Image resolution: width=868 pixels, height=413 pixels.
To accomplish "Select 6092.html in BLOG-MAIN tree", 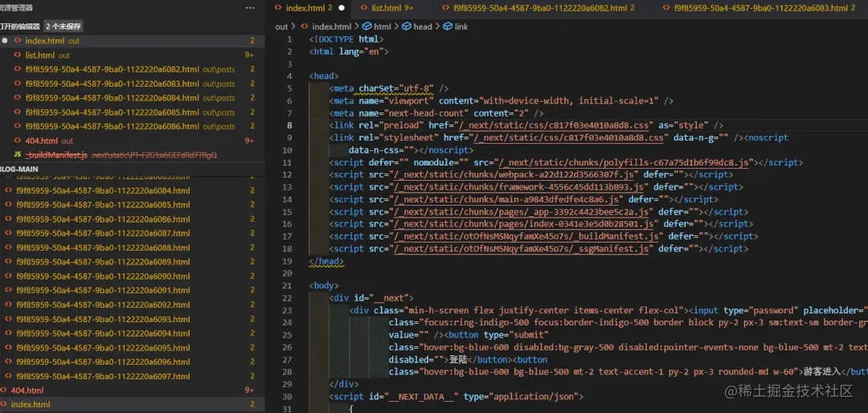I will click(x=133, y=305).
